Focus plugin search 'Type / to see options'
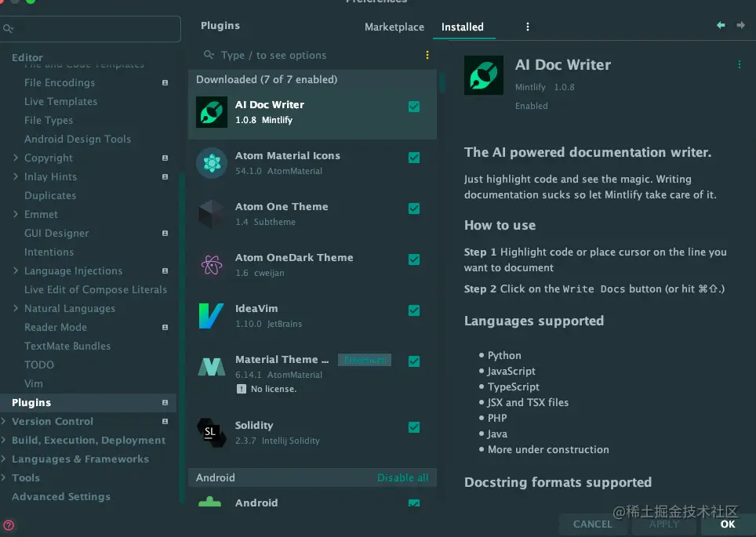This screenshot has height=537, width=756. 314,56
